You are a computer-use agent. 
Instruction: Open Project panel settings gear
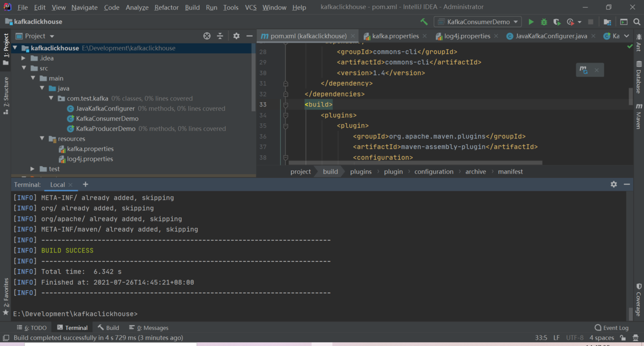coord(237,36)
